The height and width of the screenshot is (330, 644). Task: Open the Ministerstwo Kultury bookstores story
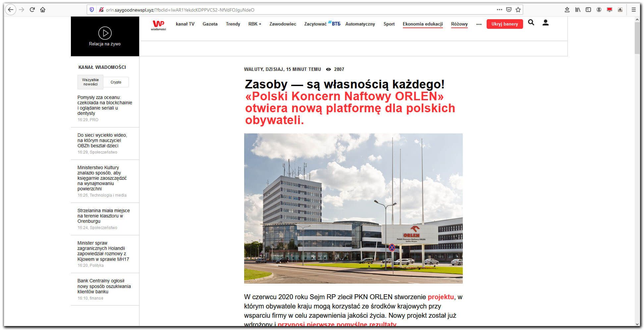tap(102, 178)
